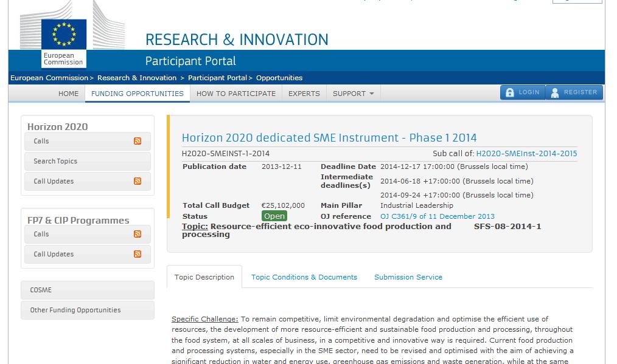
Task: Open the EXPERTS menu item
Action: point(304,94)
